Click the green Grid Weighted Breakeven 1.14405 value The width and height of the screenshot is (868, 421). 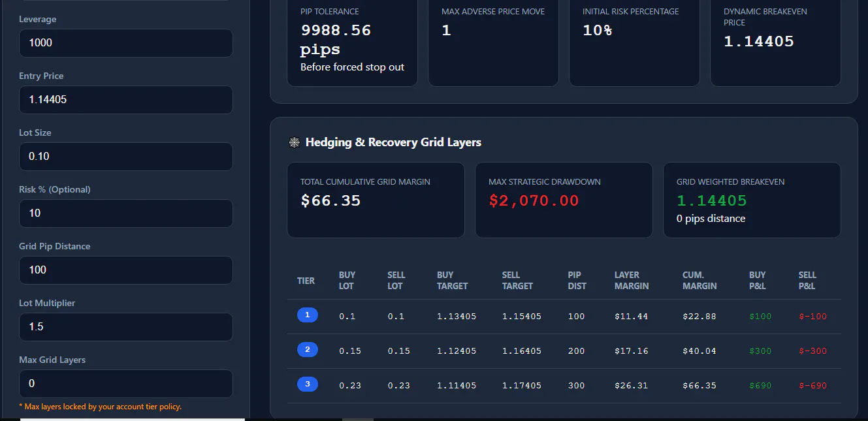click(x=712, y=201)
